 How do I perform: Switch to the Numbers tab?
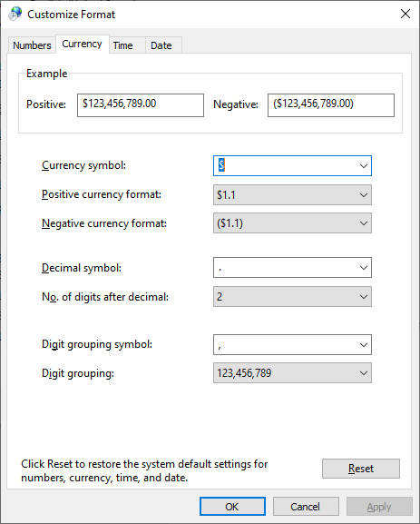pyautogui.click(x=32, y=45)
